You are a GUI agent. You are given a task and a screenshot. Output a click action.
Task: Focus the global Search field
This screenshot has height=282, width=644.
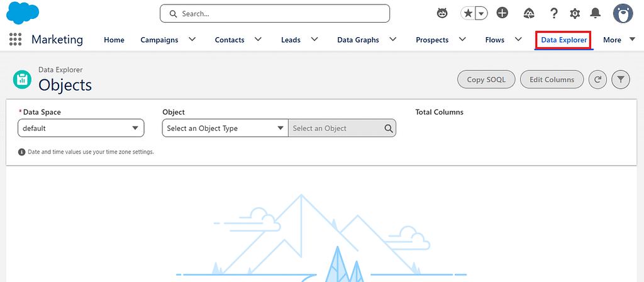coord(275,14)
